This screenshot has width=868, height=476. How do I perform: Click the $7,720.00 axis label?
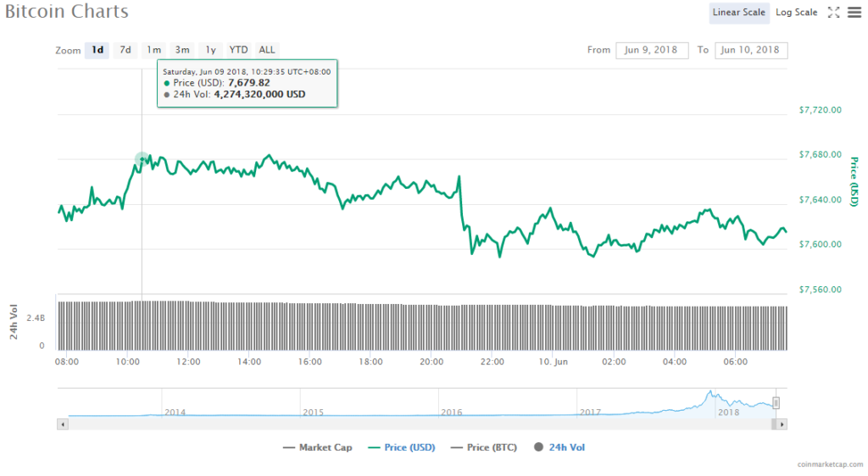tap(820, 110)
